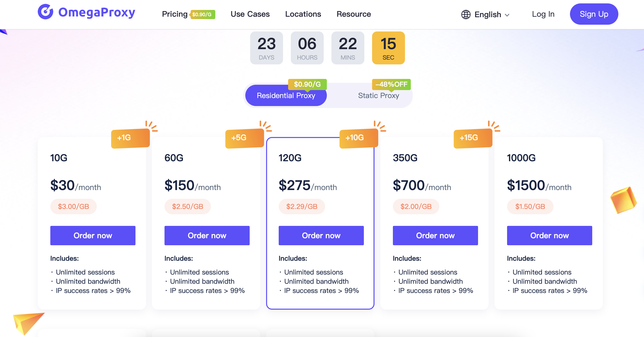The width and height of the screenshot is (644, 337).
Task: Open the Locations menu
Action: coord(303,14)
